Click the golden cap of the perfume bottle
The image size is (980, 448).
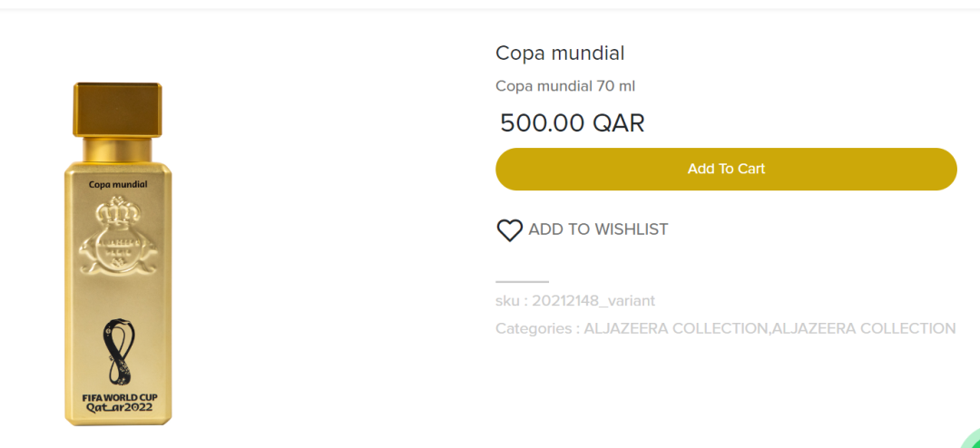click(x=118, y=109)
